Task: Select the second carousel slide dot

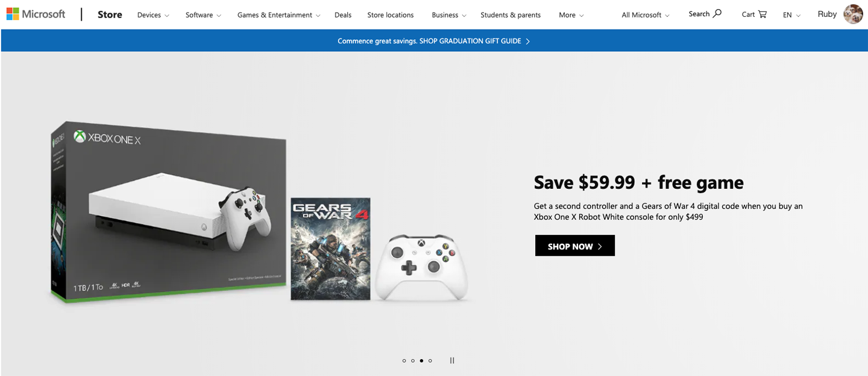Action: click(413, 361)
